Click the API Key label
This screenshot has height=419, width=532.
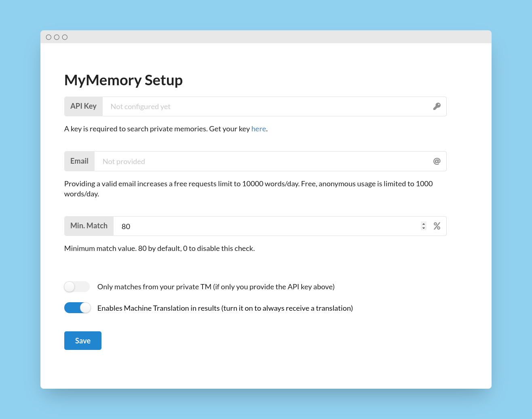(83, 106)
